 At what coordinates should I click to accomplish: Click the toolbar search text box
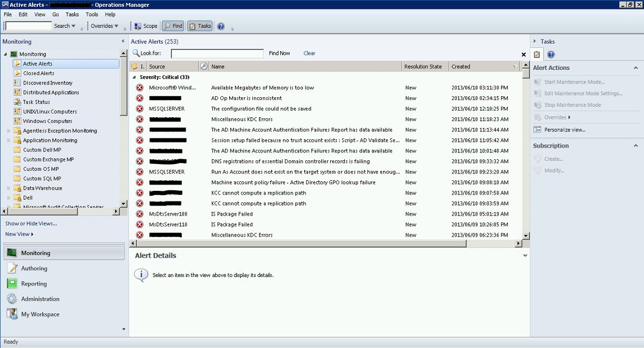click(28, 26)
